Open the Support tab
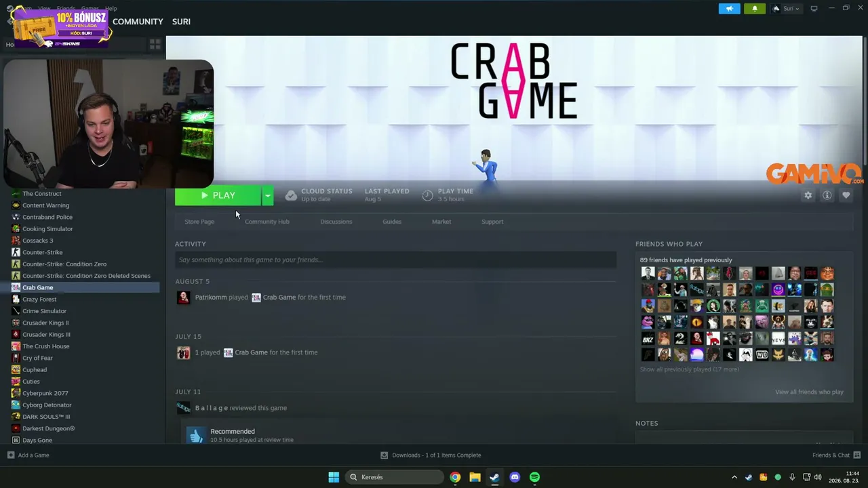 click(492, 222)
